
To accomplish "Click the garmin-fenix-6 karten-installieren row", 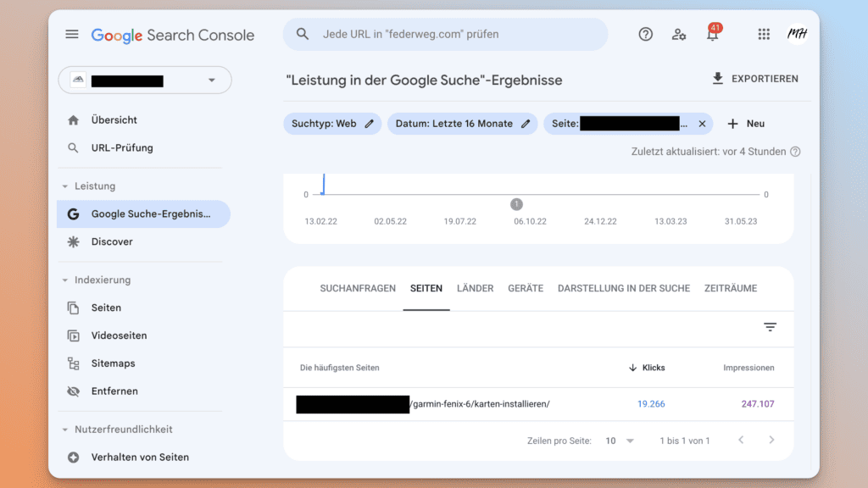I will (x=538, y=404).
